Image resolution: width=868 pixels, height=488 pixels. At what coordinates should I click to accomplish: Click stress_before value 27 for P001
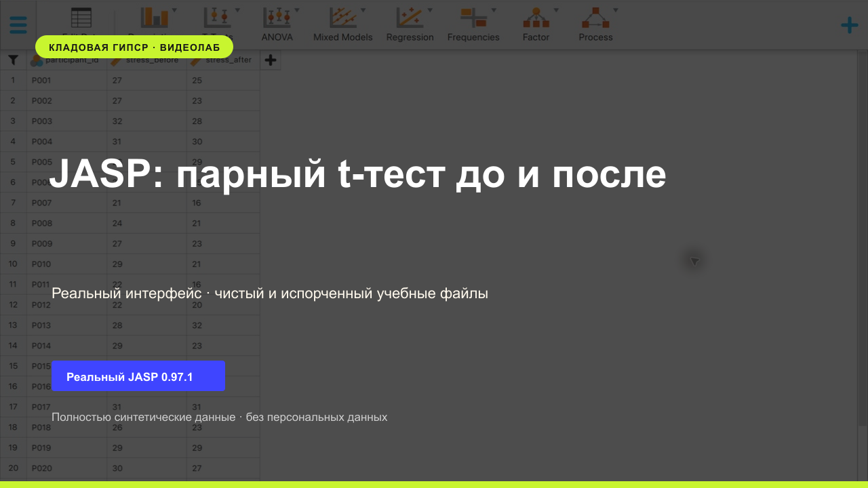[146, 80]
